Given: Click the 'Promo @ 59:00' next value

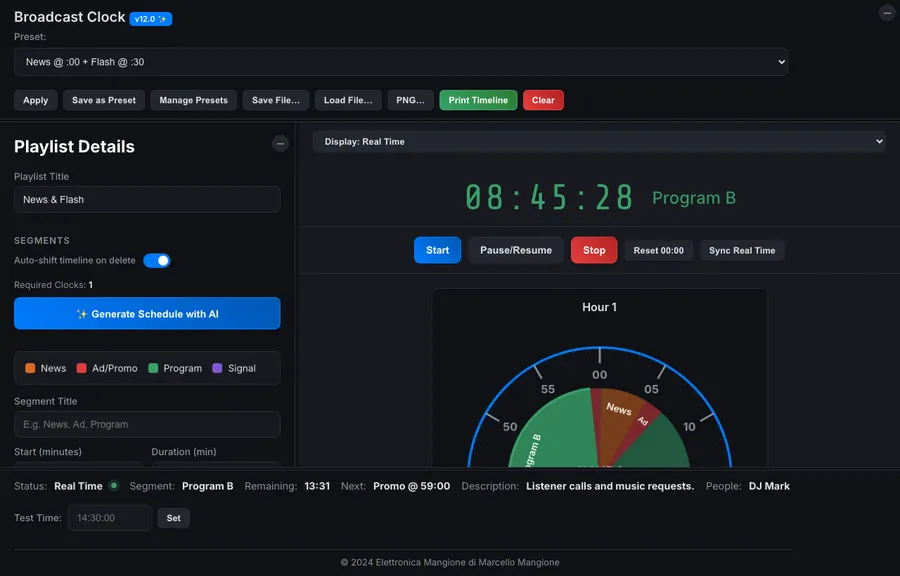Looking at the screenshot, I should point(412,486).
